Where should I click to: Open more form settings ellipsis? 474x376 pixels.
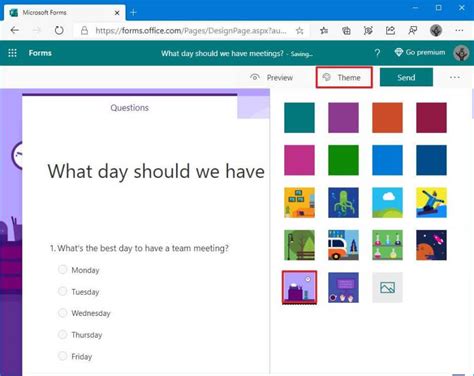coord(455,77)
